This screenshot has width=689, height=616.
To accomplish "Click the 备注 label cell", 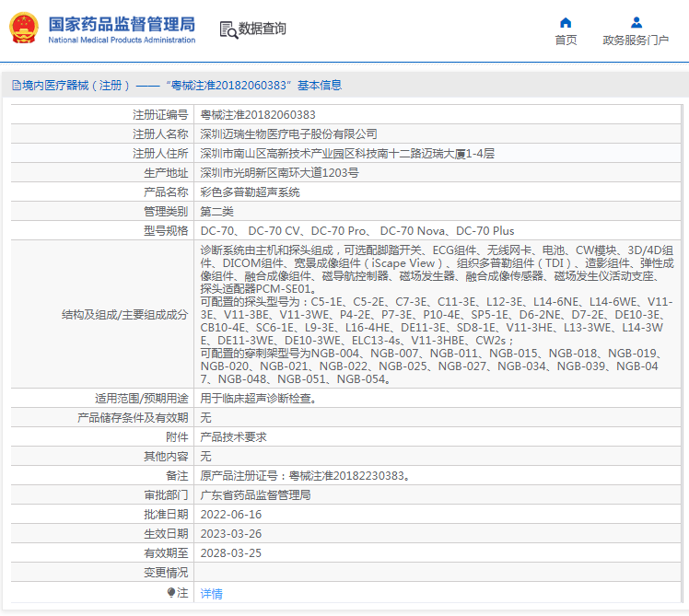I will pyautogui.click(x=102, y=476).
